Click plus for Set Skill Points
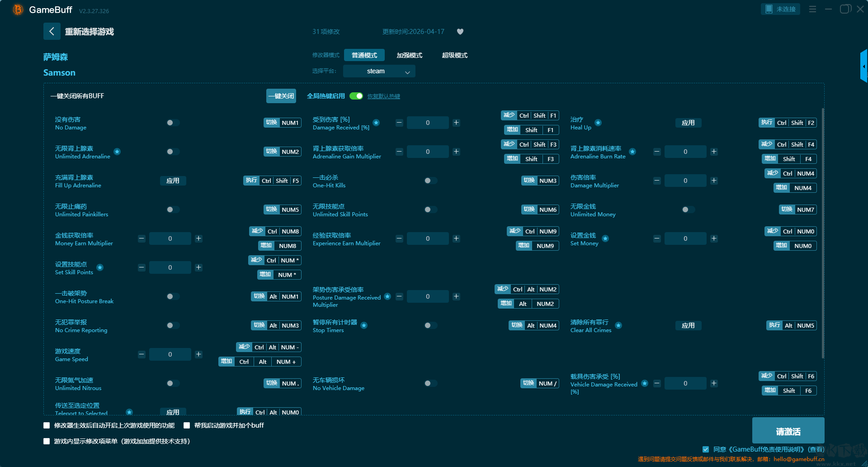The image size is (868, 467). [x=198, y=267]
